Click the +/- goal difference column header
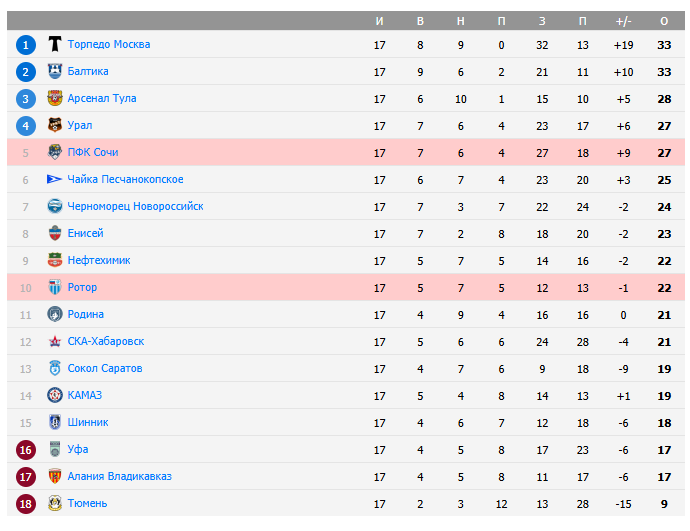Image resolution: width=690 pixels, height=531 pixels. [623, 21]
